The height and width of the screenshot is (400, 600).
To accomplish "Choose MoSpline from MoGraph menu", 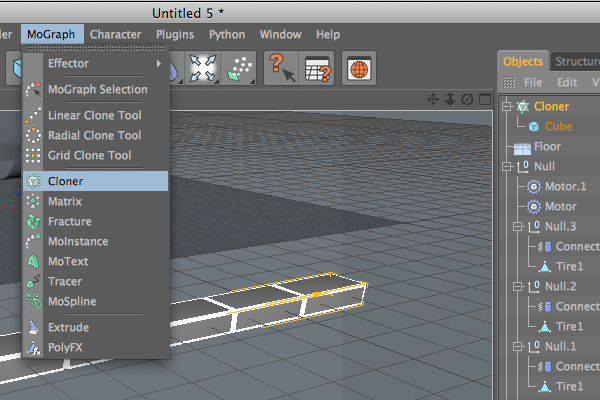I will click(x=96, y=301).
